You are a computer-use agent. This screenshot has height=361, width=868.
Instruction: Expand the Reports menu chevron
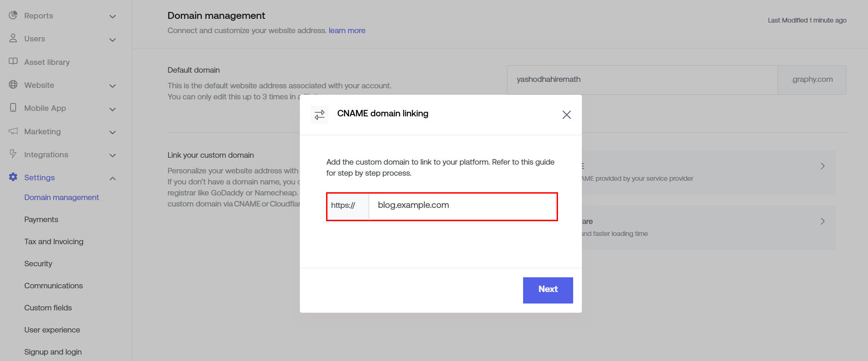pos(113,17)
